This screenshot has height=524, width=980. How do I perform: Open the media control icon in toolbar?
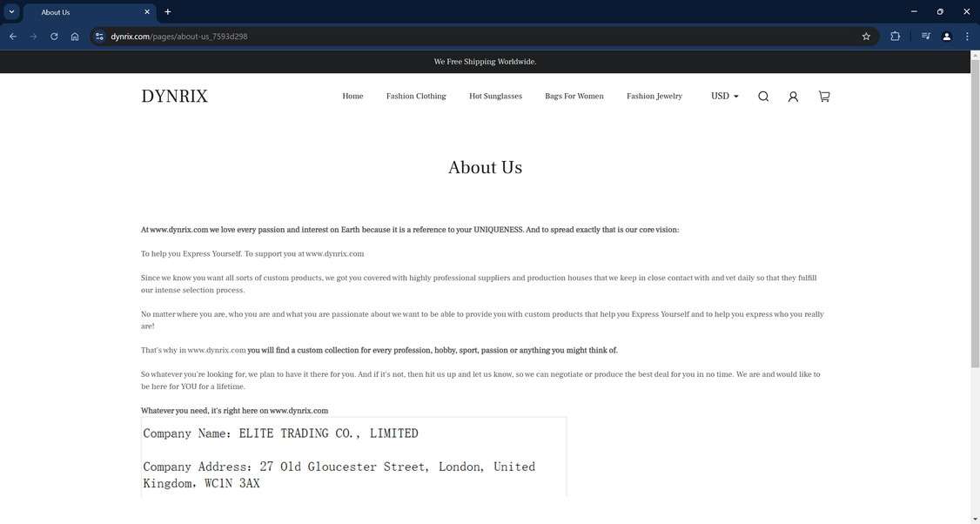(x=926, y=37)
